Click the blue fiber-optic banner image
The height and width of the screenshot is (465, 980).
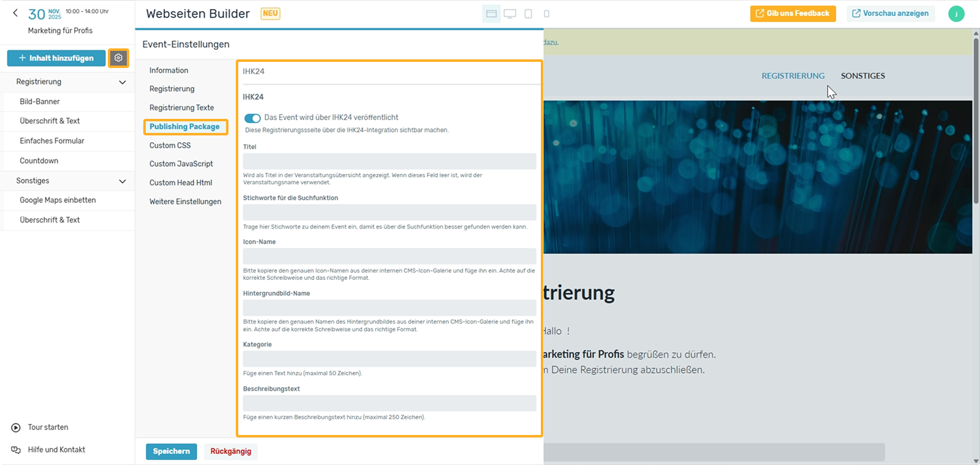[x=758, y=177]
